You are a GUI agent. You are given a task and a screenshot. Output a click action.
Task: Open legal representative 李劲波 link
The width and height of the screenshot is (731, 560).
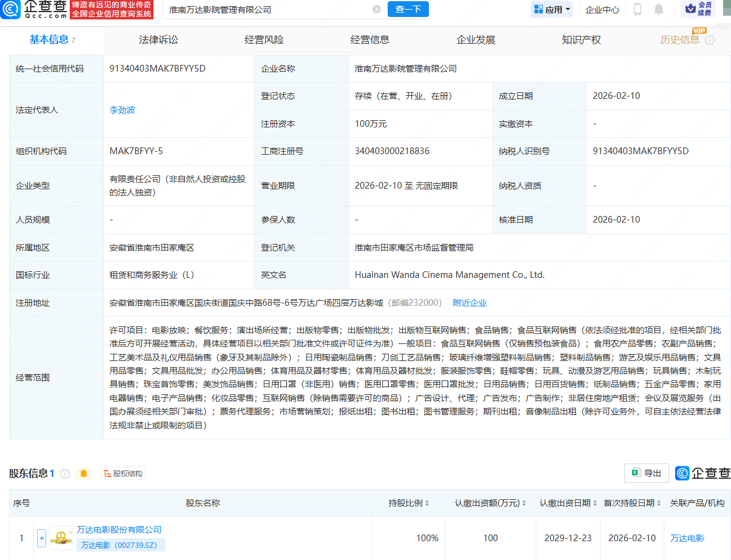coord(122,110)
